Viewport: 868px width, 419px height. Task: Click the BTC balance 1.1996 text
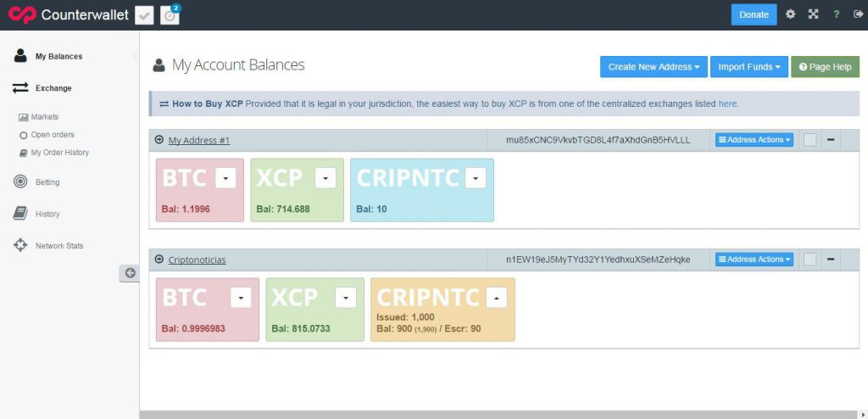[186, 209]
